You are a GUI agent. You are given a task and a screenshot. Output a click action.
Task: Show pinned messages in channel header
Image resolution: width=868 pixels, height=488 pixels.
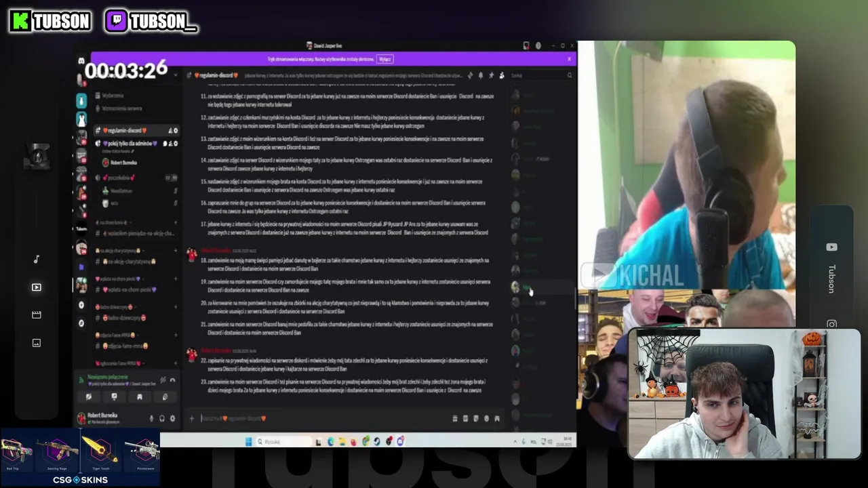coord(491,75)
